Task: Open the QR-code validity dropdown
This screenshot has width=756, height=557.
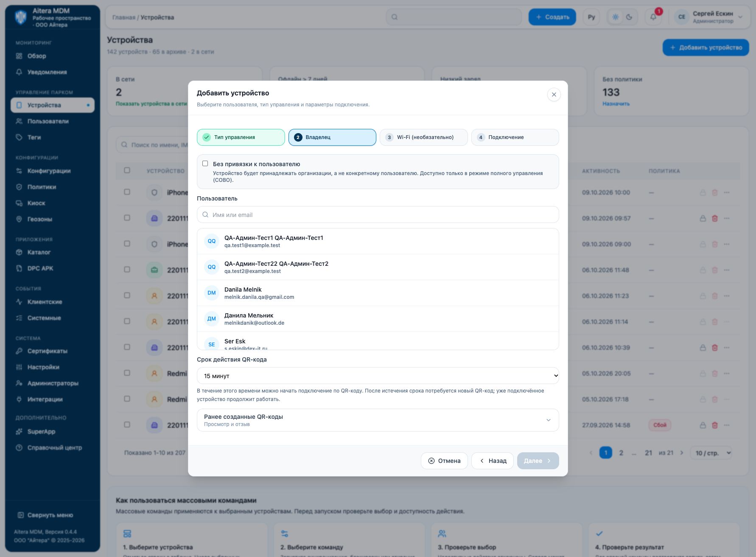Action: [x=378, y=376]
